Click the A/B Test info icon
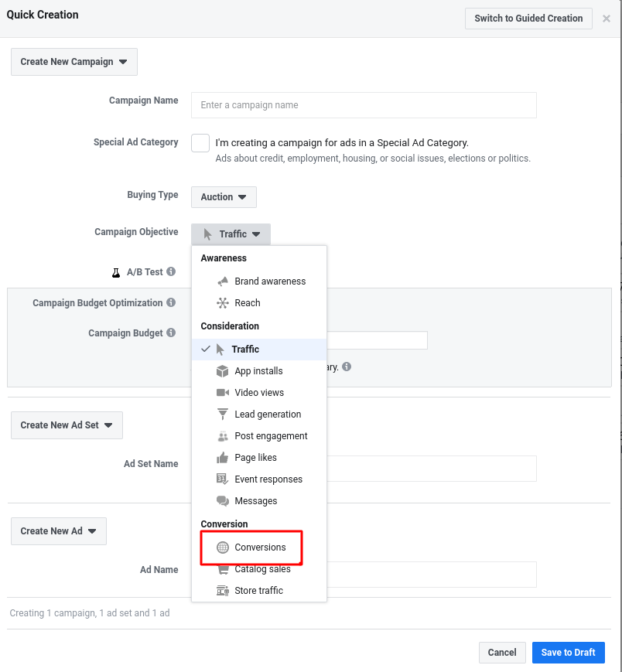622x672 pixels. 171,271
